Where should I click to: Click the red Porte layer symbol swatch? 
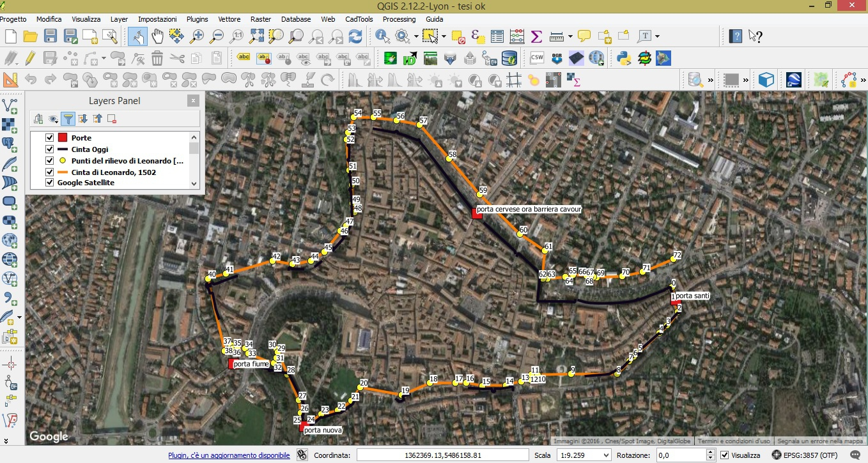63,138
